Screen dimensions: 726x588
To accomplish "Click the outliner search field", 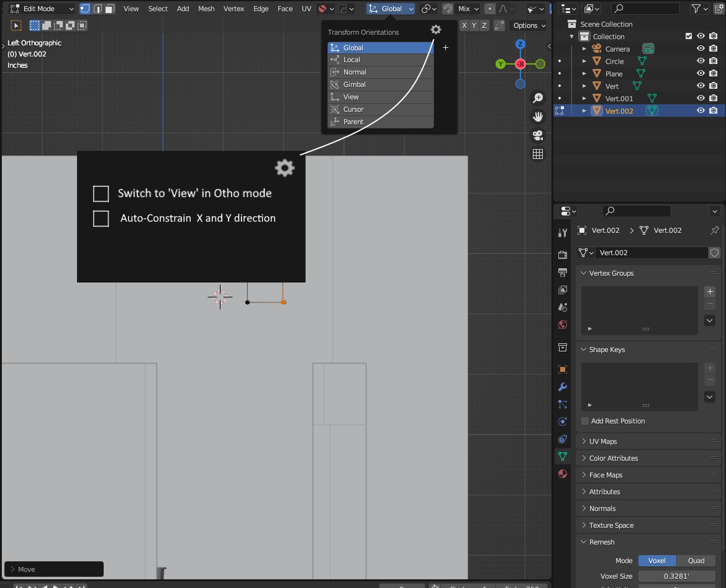I will click(645, 8).
